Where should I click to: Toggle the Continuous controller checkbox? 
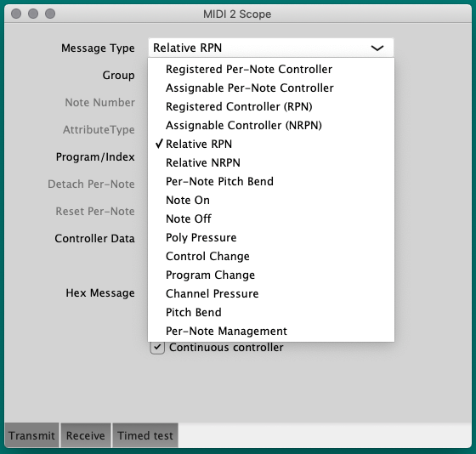click(157, 348)
